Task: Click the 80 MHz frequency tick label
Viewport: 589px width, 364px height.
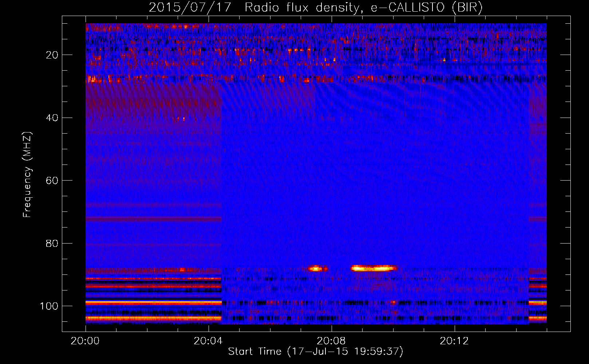Action: click(52, 243)
